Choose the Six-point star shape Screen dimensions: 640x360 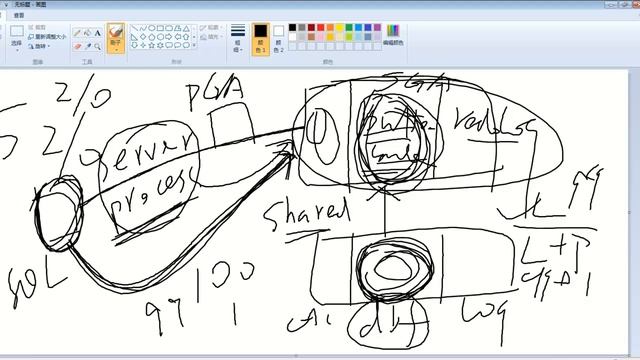coord(160,45)
